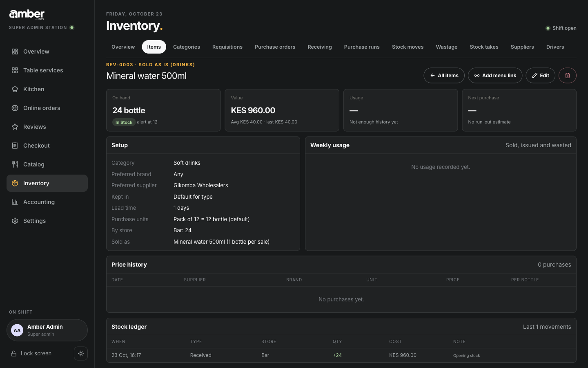Switch to the Stock moves tab
This screenshot has height=368, width=588.
(408, 47)
